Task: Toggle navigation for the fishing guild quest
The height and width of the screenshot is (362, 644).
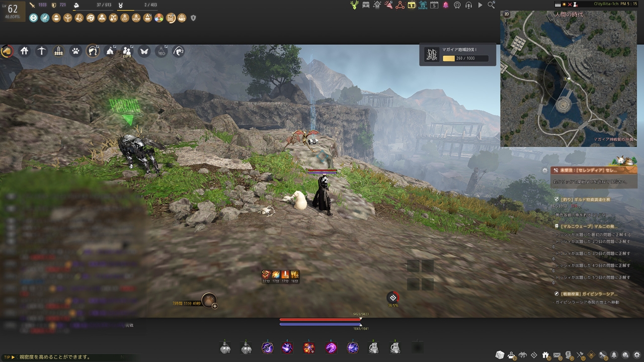Action: 556,199
